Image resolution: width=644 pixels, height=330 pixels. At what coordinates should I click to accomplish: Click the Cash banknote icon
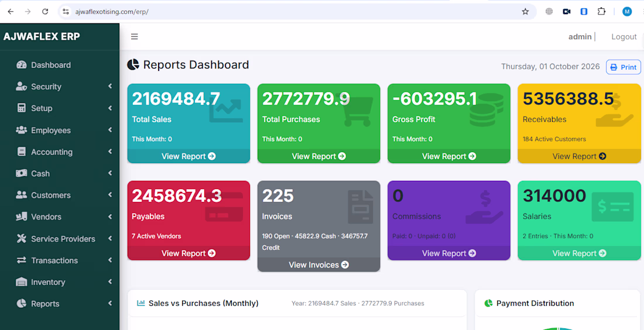(21, 173)
